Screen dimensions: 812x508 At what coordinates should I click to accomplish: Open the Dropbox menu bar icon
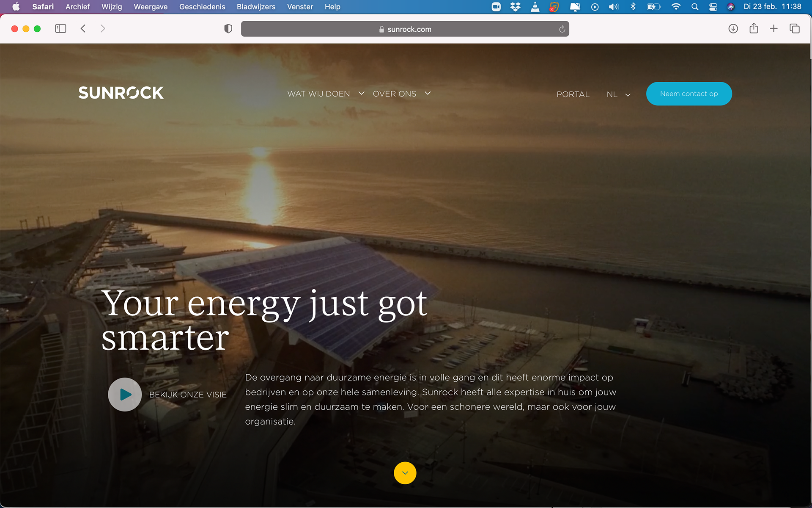[515, 7]
